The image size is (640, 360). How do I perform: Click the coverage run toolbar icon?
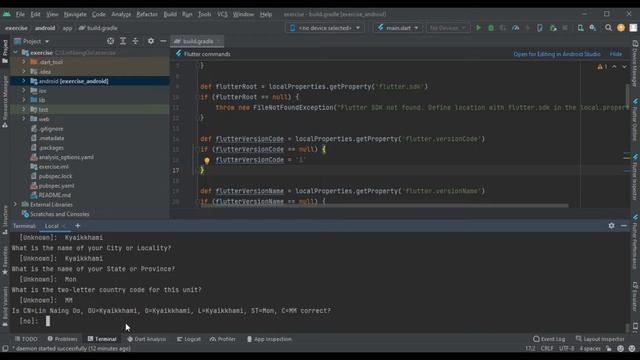click(503, 28)
